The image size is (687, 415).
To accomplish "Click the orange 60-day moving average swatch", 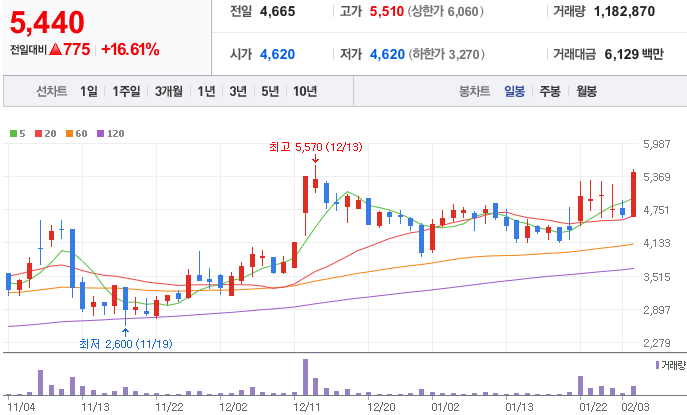I will pos(69,134).
